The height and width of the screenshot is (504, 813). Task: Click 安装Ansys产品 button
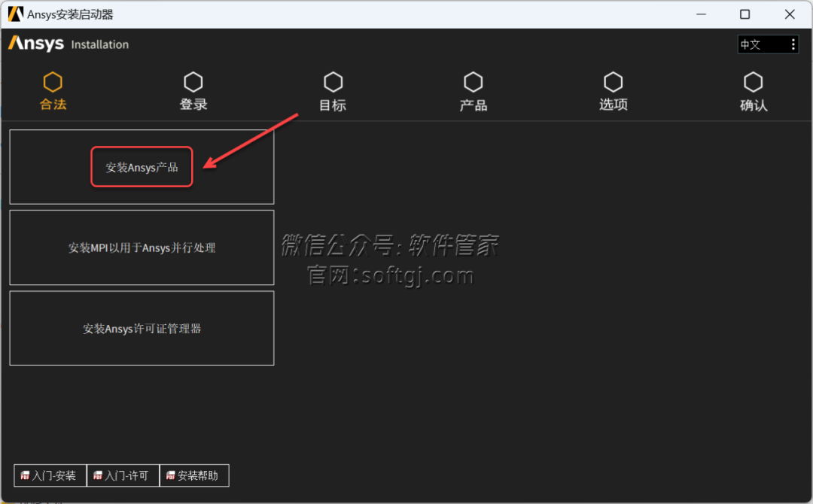point(142,167)
